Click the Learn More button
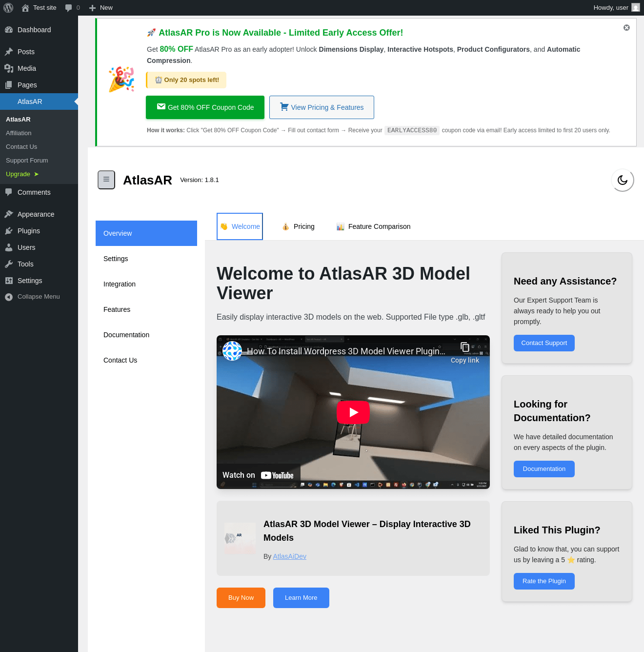The width and height of the screenshot is (644, 652). point(301,598)
